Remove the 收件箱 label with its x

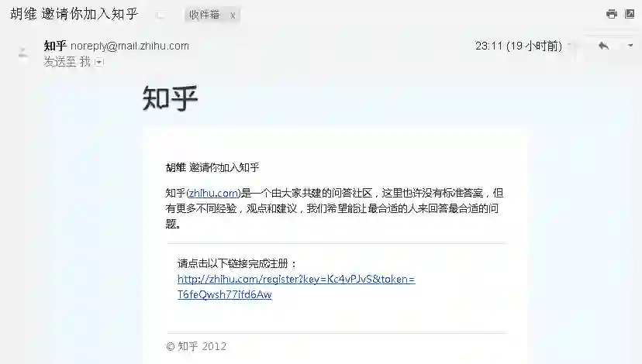pos(233,15)
